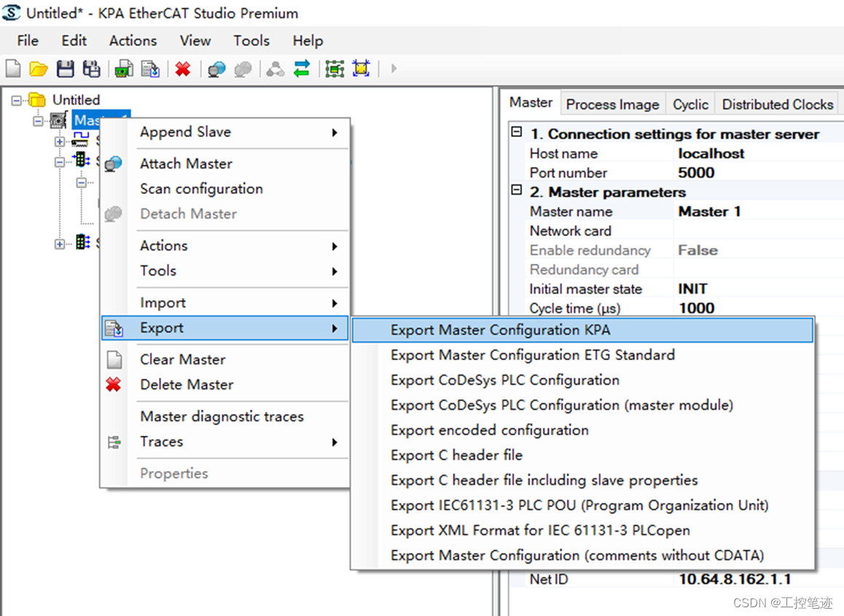Click the network card document toolbar icon

(x=124, y=69)
